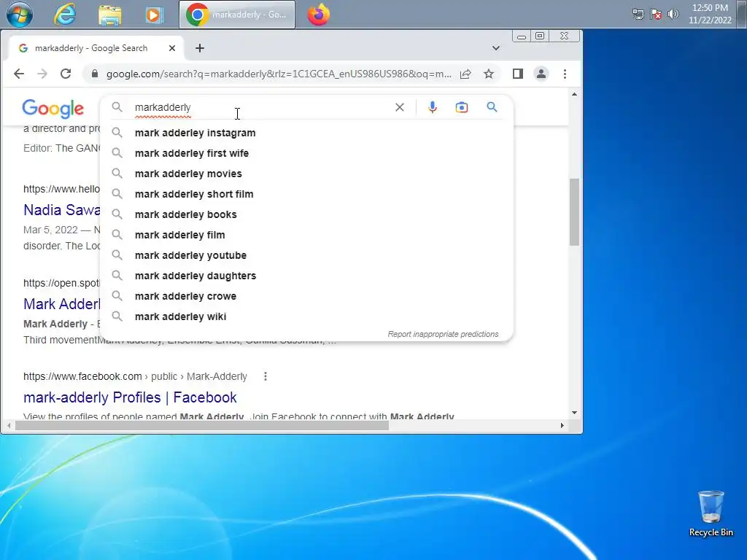Choose suggestion mark adderley daughters
Screen dimensions: 747x560
tap(307, 276)
